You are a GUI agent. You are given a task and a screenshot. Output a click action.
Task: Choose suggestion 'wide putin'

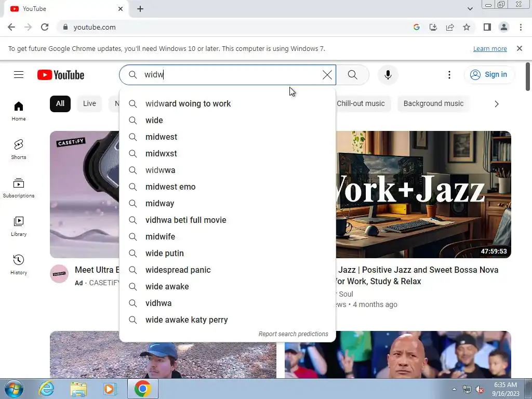click(228, 253)
